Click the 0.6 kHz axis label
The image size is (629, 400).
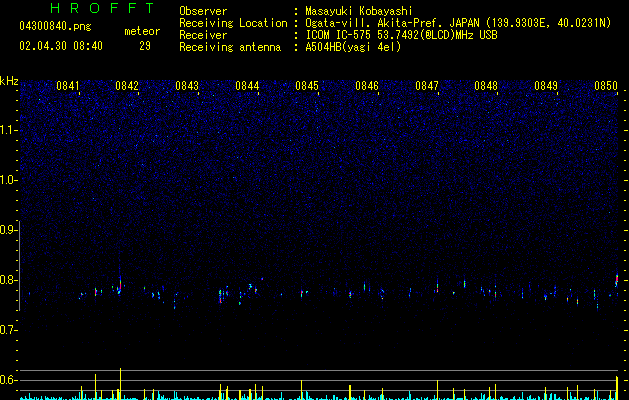click(8, 380)
